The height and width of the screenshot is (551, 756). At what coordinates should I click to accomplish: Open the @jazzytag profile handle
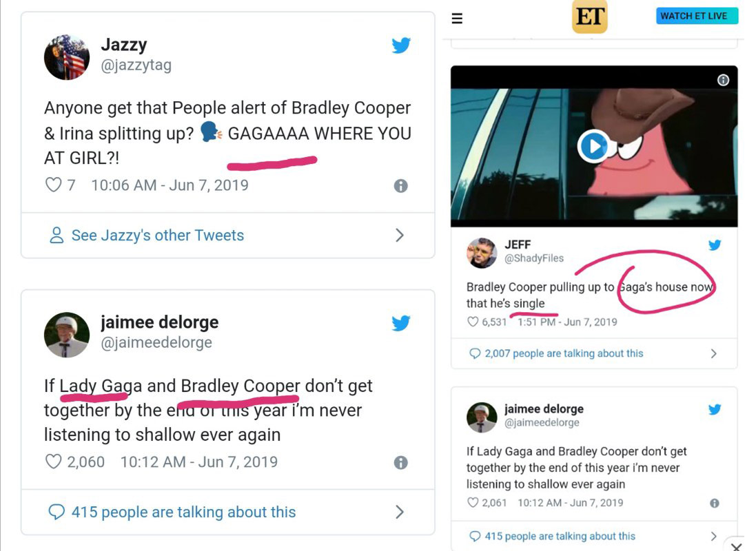[x=136, y=65]
